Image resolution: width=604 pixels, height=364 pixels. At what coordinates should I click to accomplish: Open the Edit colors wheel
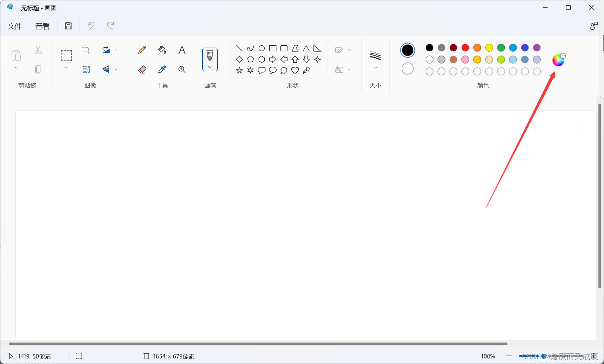(559, 60)
